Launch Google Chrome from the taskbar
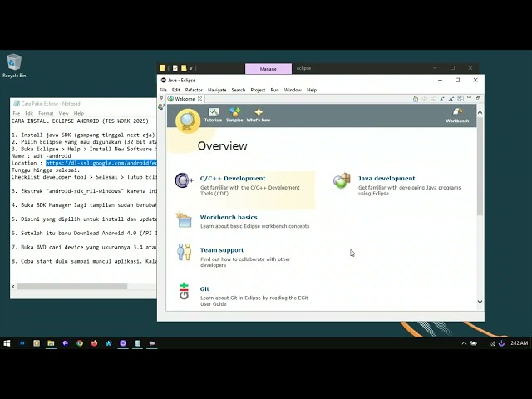Screen dimensions: 532x399 (80, 343)
